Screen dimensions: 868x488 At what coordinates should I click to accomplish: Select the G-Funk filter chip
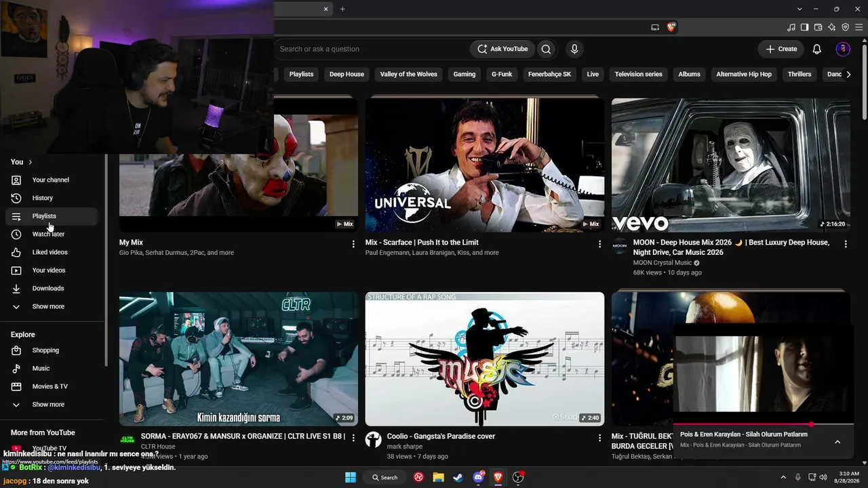click(x=502, y=75)
